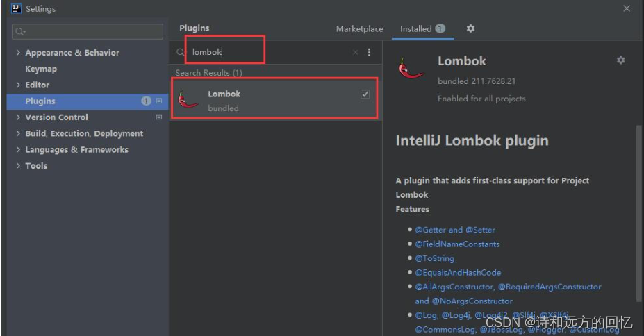Image resolution: width=644 pixels, height=336 pixels.
Task: Click the Lombok chili icon in results list
Action: 188,101
